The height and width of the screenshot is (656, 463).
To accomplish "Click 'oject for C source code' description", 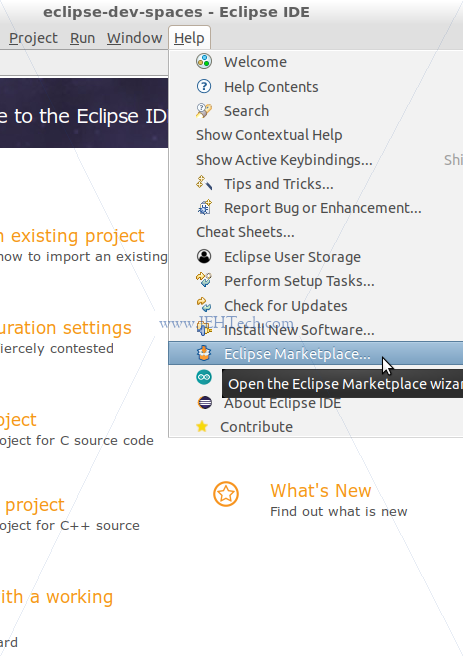I will [77, 441].
